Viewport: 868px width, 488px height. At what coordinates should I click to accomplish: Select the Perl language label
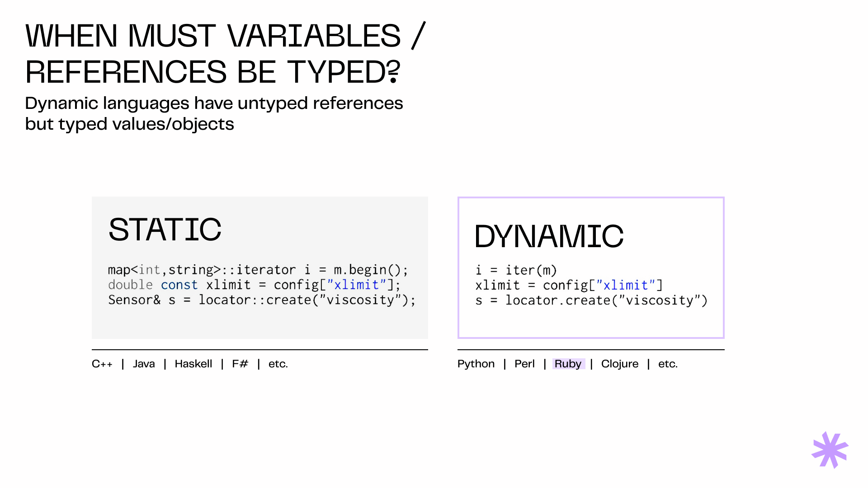coord(524,364)
